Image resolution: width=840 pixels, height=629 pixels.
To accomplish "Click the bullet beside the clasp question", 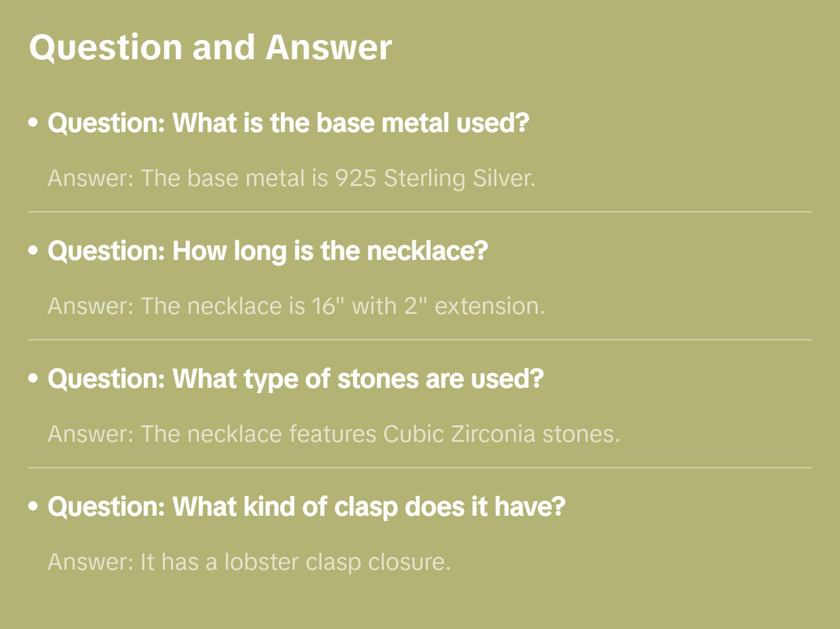I will point(33,507).
